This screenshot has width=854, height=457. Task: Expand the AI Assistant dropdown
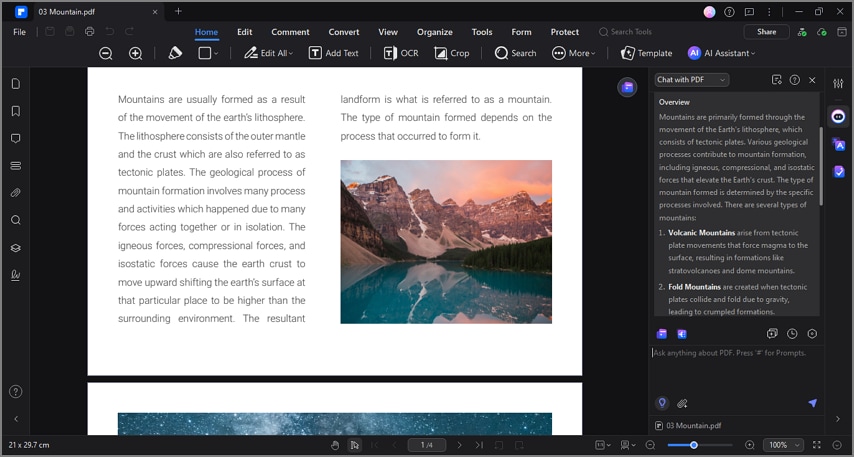coord(722,53)
